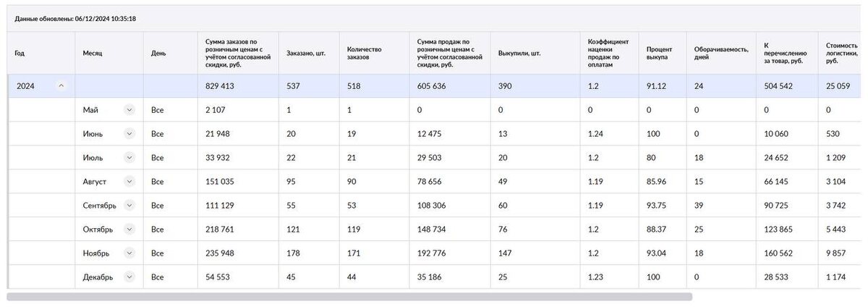
Task: Select the 28 533 cell in Декабрь row
Action: (786, 277)
